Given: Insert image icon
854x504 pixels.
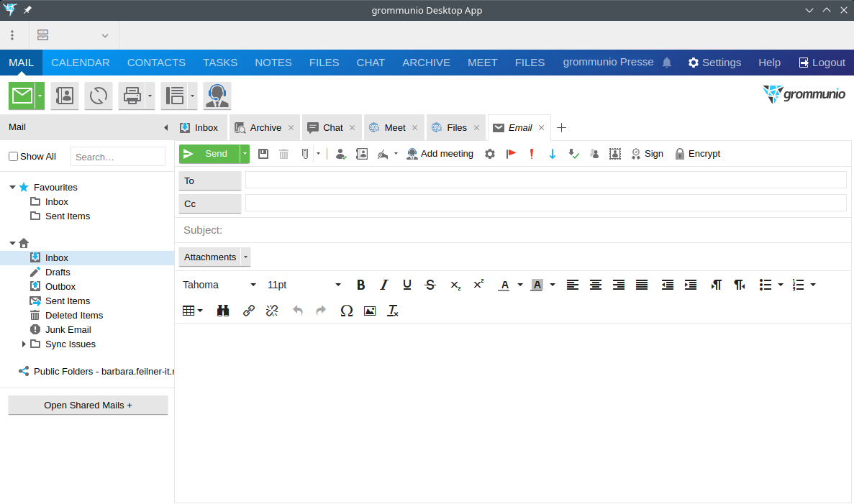Looking at the screenshot, I should coord(370,311).
